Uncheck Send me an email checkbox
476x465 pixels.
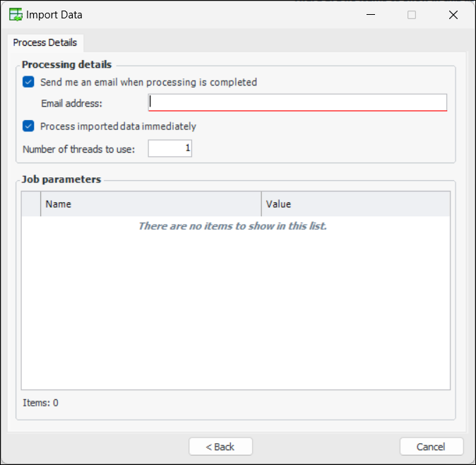coord(28,82)
